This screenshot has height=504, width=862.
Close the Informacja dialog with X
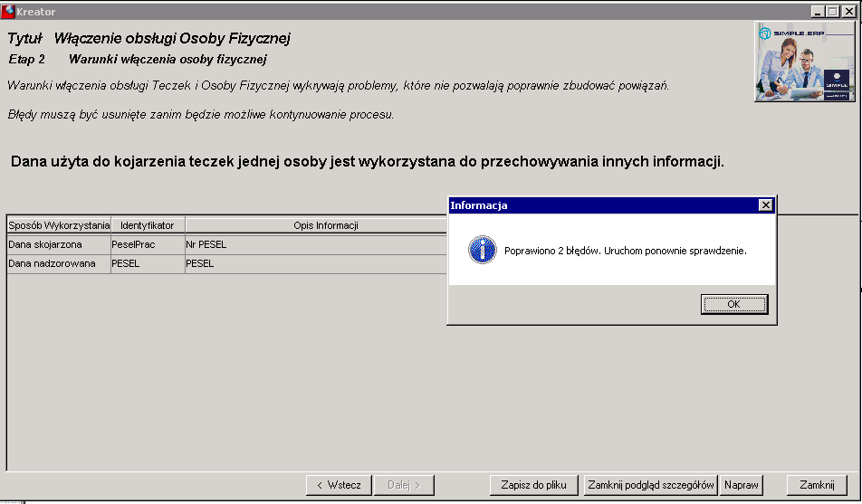765,205
